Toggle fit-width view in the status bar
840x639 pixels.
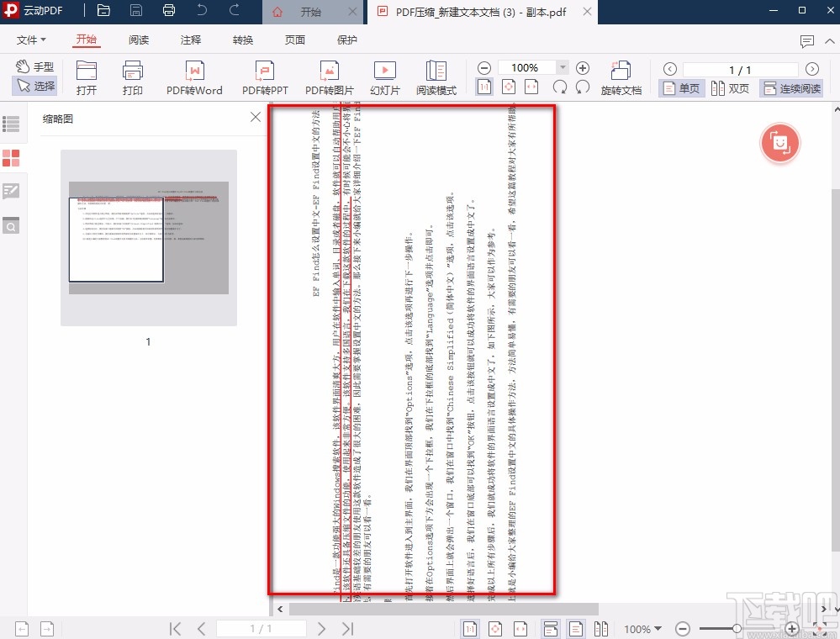[520, 629]
